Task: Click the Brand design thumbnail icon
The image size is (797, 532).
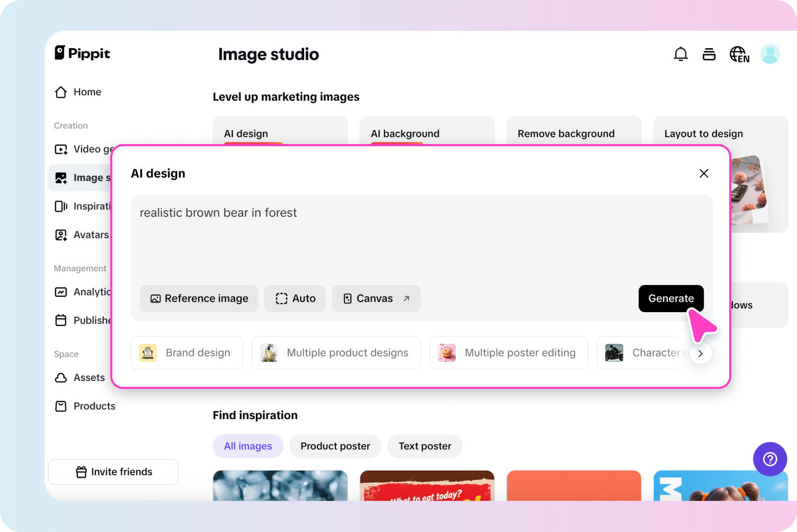Action: tap(148, 353)
